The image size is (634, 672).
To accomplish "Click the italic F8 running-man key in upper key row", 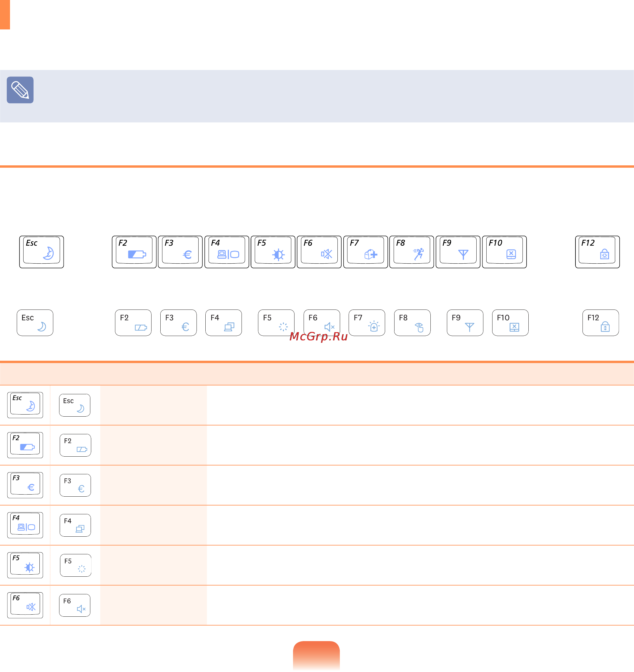I will pos(412,252).
